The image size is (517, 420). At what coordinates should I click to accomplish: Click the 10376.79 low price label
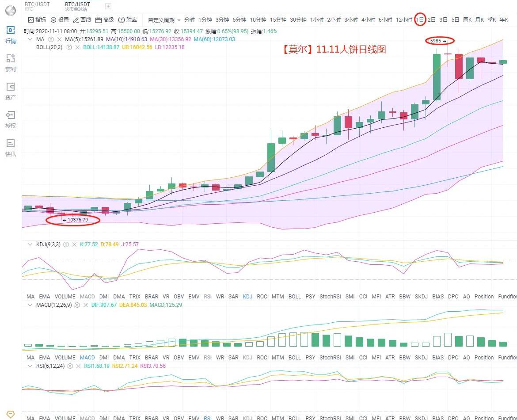pos(78,220)
